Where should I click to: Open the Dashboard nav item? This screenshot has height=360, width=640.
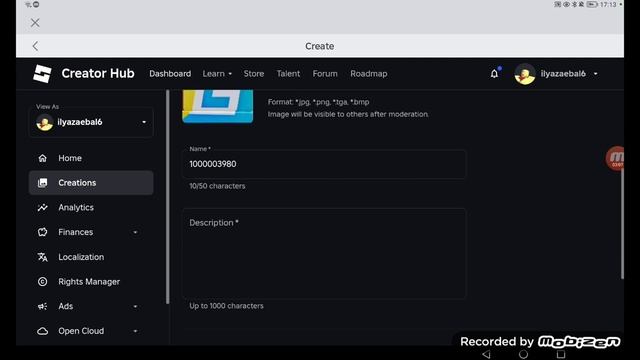(x=170, y=74)
